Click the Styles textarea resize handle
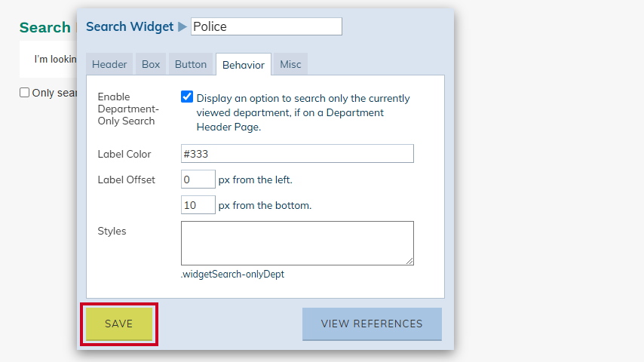The height and width of the screenshot is (362, 644). click(409, 262)
